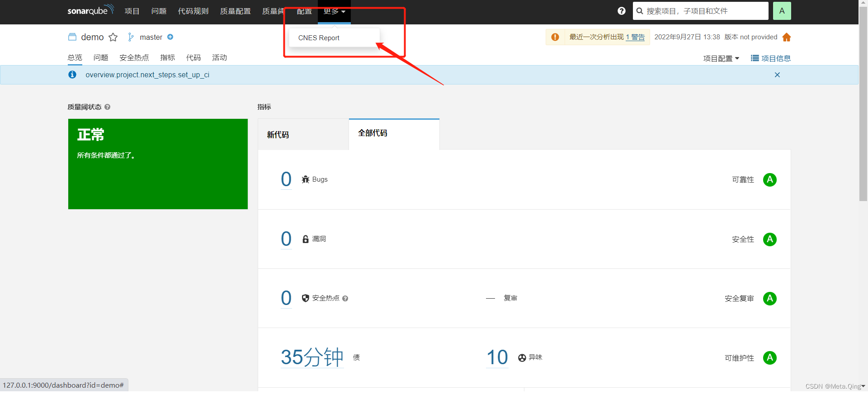Image resolution: width=868 pixels, height=394 pixels.
Task: Favorite the demo project with star
Action: [113, 37]
